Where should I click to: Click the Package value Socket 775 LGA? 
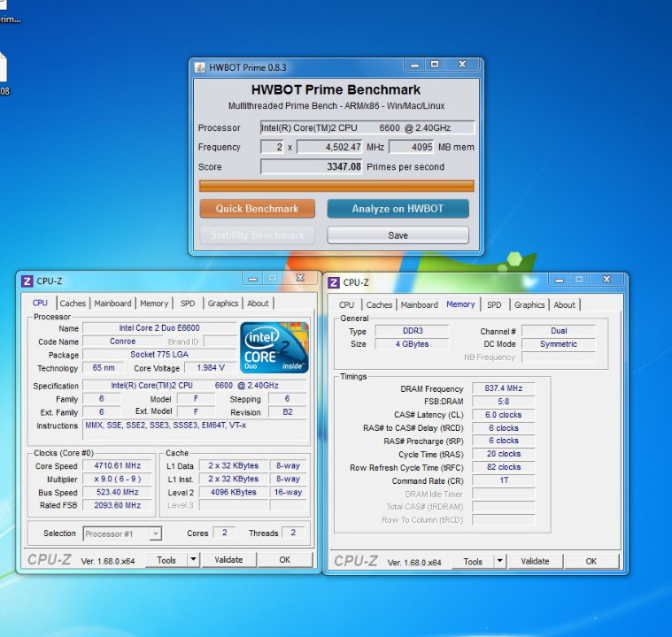[x=159, y=355]
